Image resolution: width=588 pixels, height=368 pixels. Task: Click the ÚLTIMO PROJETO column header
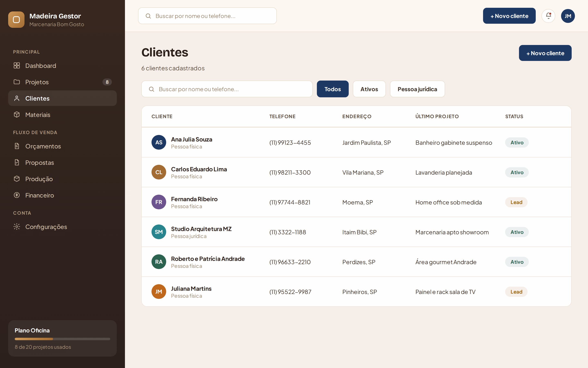pyautogui.click(x=437, y=116)
